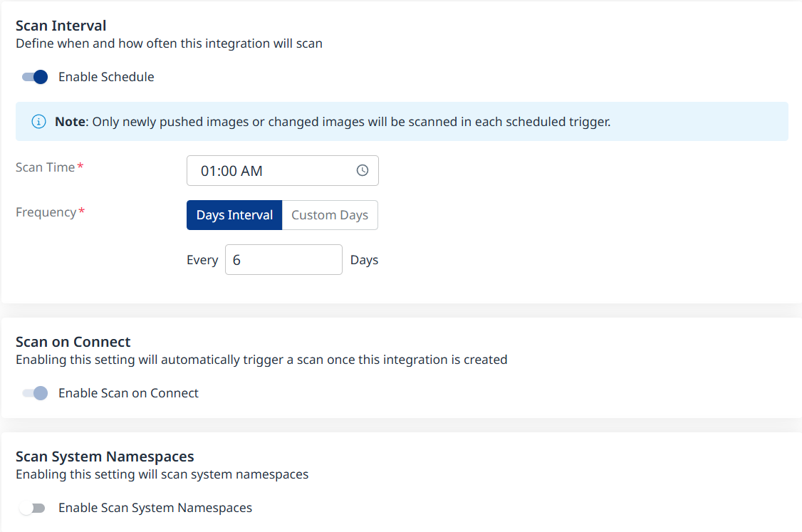Click the Frequency field label

tap(46, 212)
